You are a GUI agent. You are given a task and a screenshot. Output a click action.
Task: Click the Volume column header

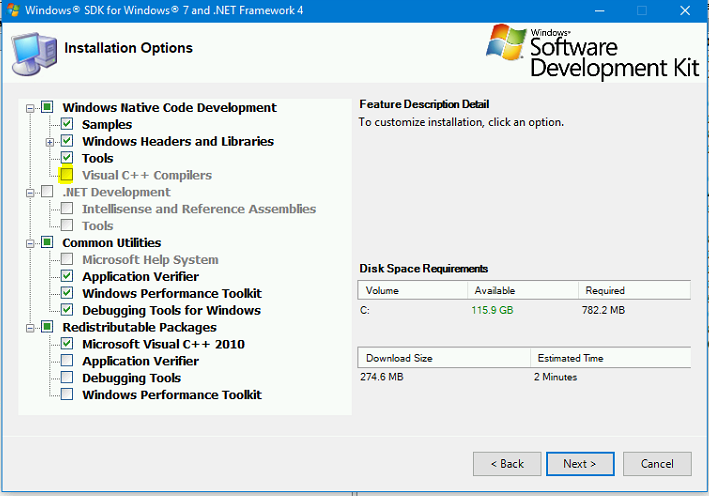tap(411, 290)
